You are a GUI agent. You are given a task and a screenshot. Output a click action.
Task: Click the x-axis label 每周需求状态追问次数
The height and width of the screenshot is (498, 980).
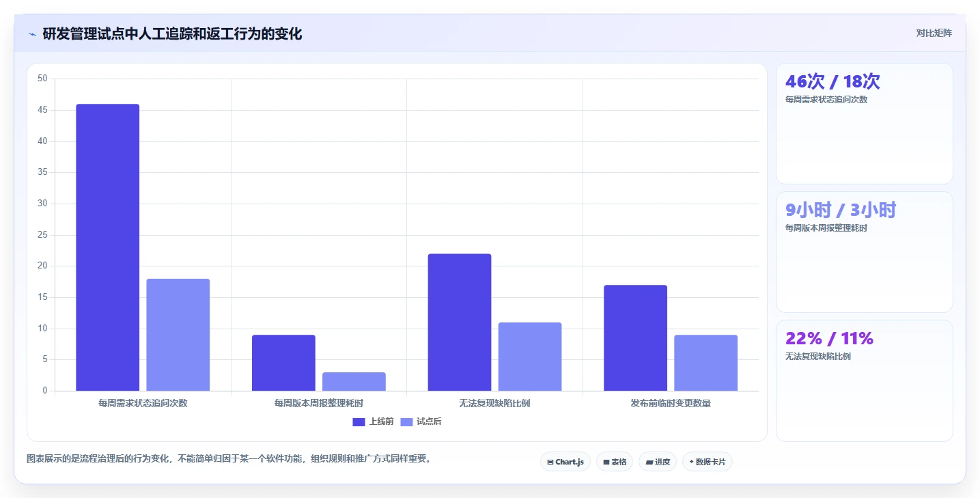pyautogui.click(x=143, y=403)
